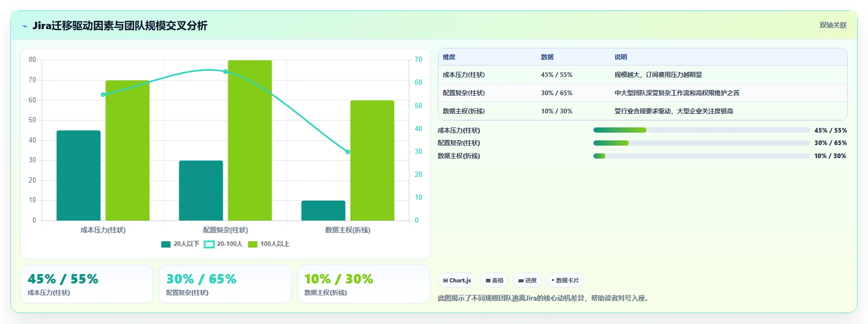Click the 成本压力(柱状) progress bar
Screen dimensions: 868x324
(702, 130)
